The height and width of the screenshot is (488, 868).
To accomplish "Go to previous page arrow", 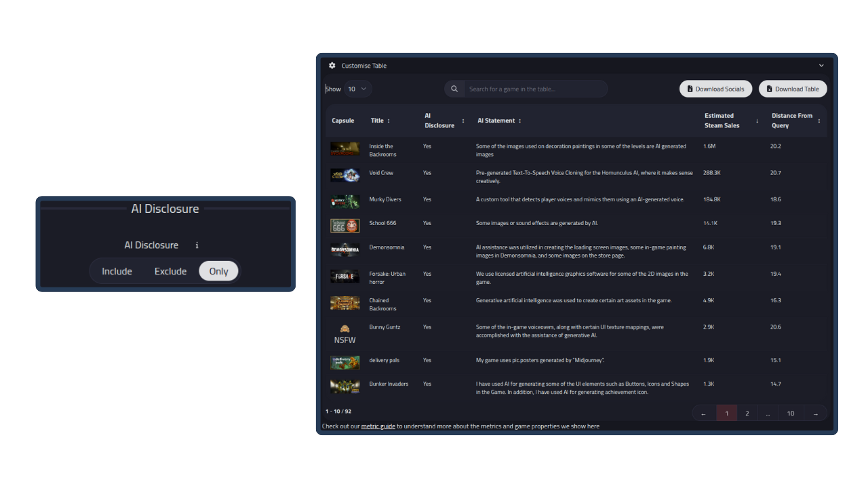I will (x=704, y=413).
